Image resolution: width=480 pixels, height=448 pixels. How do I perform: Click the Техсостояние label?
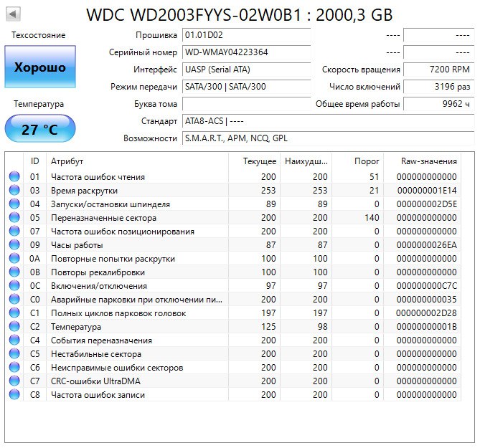[39, 35]
